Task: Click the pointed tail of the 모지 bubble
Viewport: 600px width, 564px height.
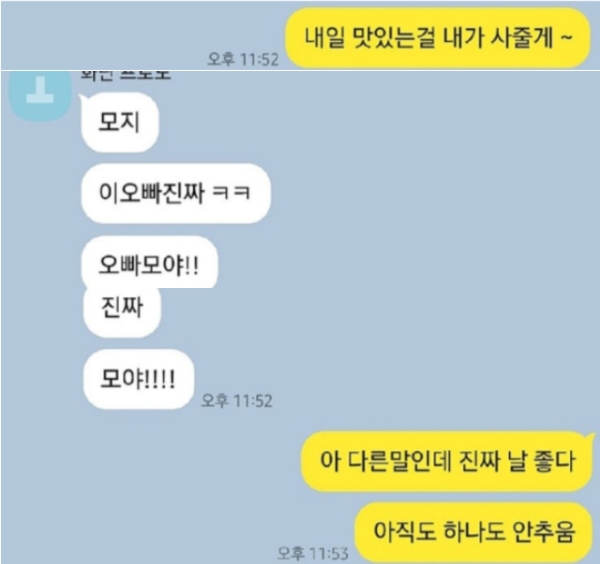Action: point(82,99)
